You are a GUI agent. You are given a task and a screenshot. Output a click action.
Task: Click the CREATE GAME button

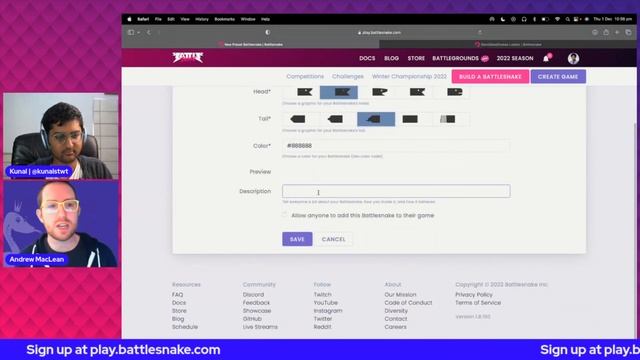coord(558,76)
